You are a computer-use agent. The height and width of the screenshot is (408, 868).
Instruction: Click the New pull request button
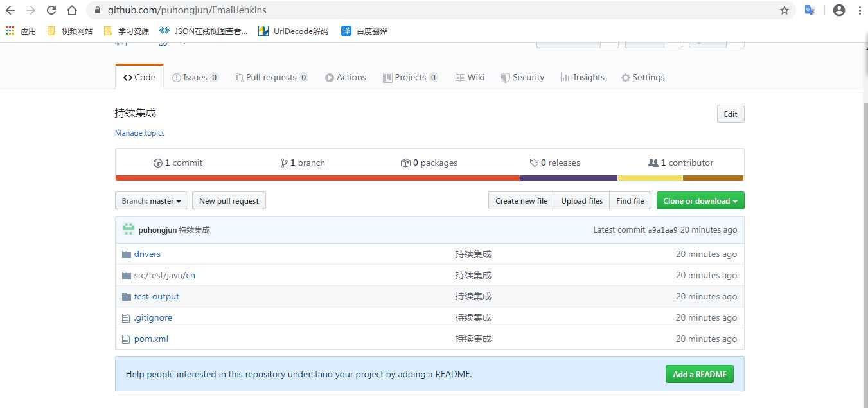click(x=229, y=201)
